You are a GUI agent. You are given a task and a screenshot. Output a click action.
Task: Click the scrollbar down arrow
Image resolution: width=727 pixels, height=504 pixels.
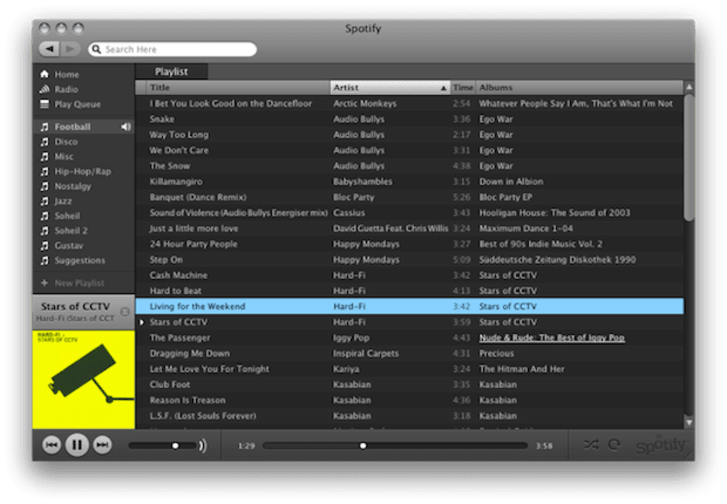click(689, 422)
